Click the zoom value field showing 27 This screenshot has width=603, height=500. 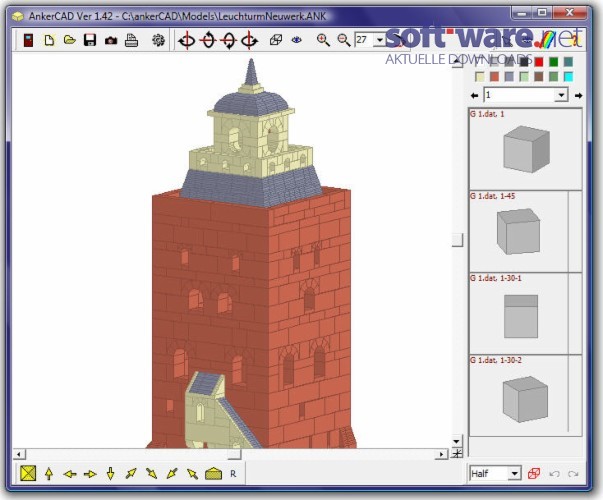click(x=365, y=40)
